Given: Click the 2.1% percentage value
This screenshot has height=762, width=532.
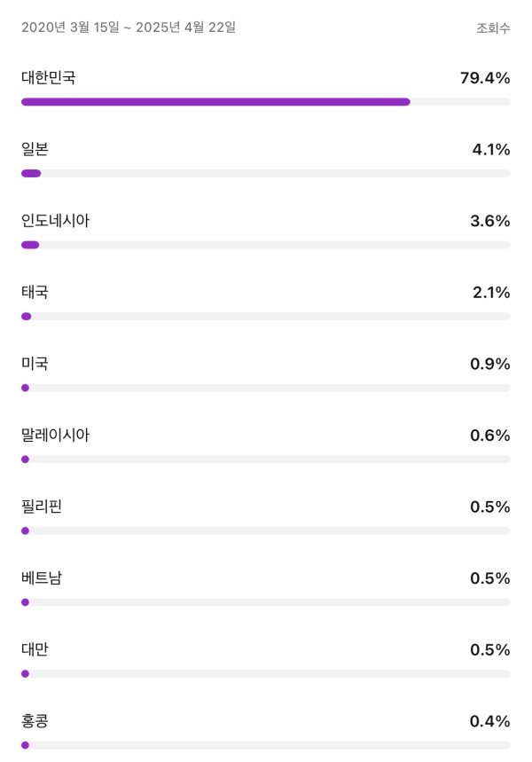Looking at the screenshot, I should (491, 293).
